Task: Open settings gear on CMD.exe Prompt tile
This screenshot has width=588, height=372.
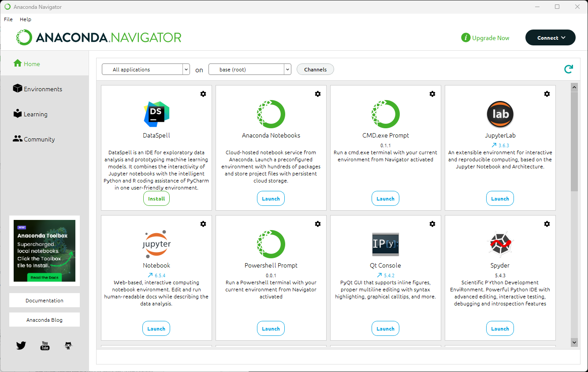Action: click(x=432, y=94)
